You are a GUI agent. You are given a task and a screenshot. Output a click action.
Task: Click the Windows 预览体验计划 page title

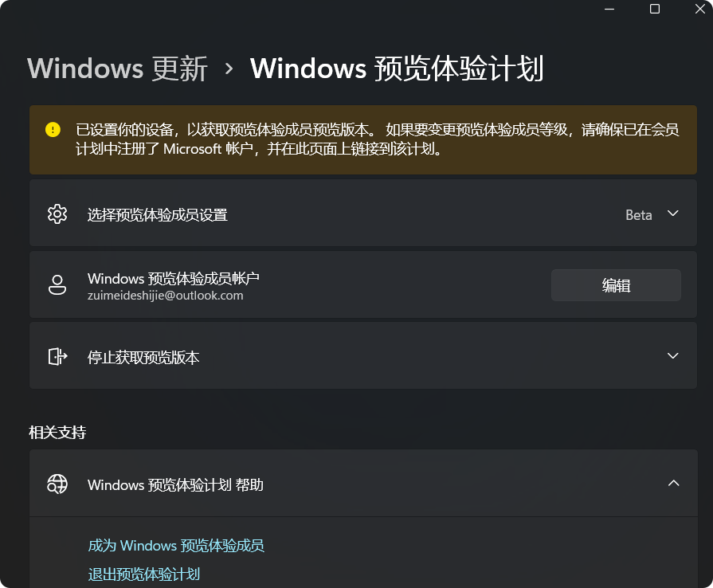click(397, 69)
